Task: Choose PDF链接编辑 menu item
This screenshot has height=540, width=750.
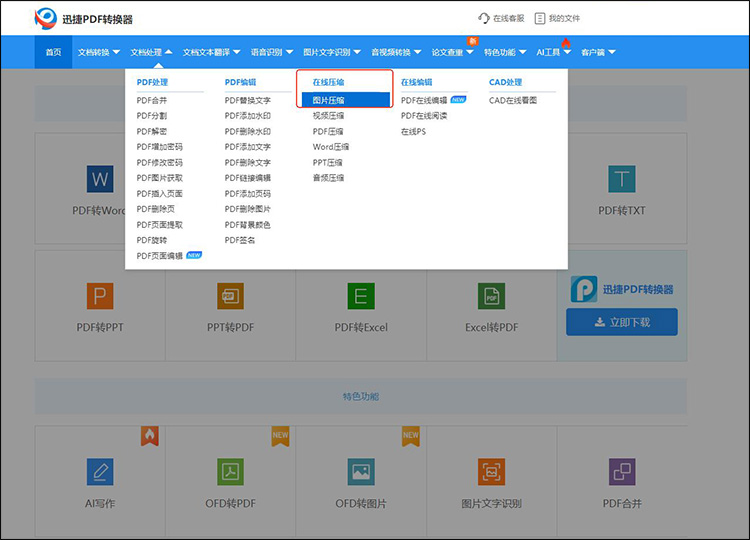Action: coord(248,178)
